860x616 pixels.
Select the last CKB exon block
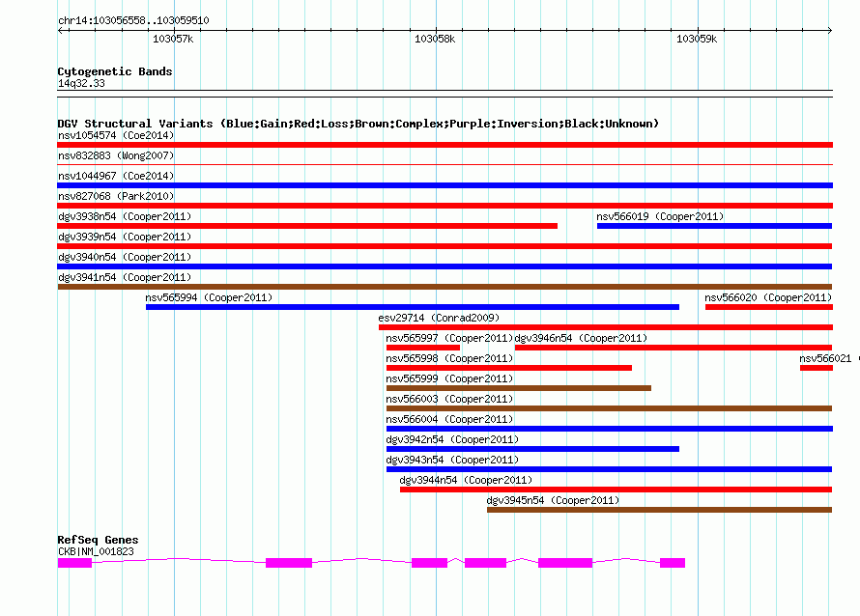(x=673, y=563)
